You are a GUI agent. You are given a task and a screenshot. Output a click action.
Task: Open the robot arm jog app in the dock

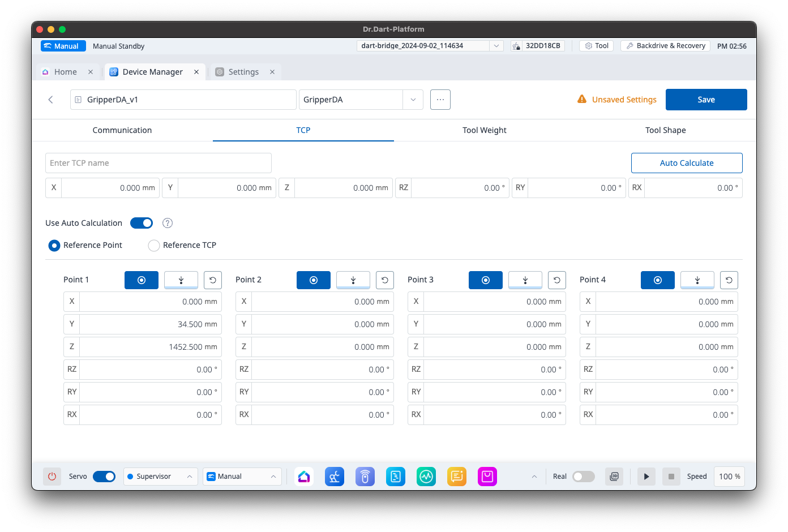pos(335,477)
